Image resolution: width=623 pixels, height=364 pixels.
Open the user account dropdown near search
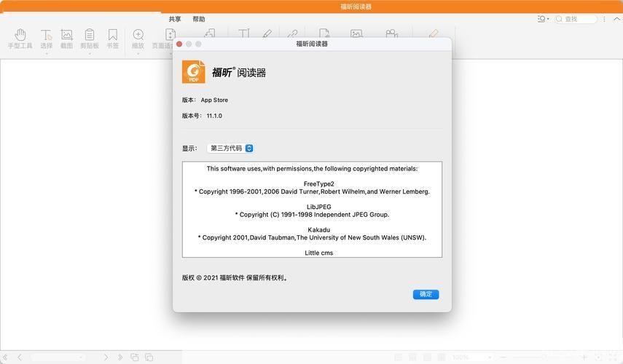544,19
